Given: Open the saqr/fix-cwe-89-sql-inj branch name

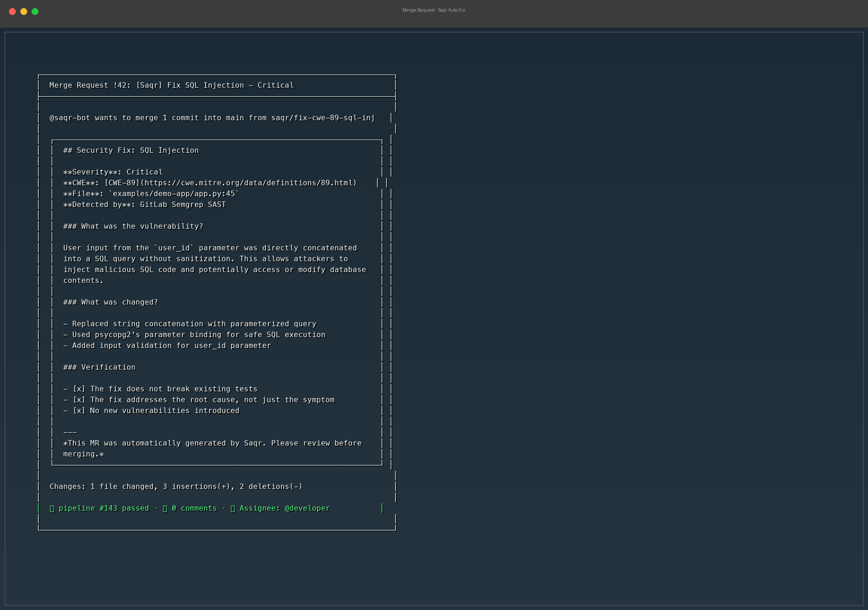Looking at the screenshot, I should click(x=323, y=118).
